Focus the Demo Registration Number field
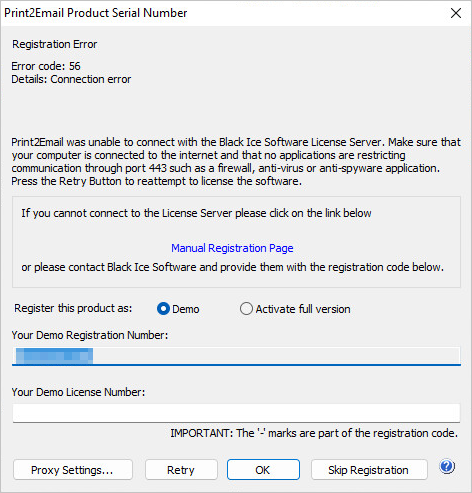 coord(236,356)
